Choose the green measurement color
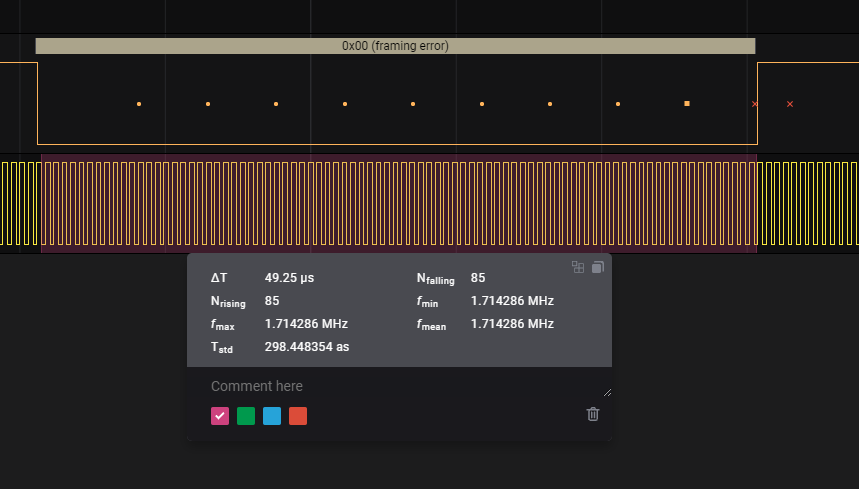859x489 pixels. [x=246, y=416]
